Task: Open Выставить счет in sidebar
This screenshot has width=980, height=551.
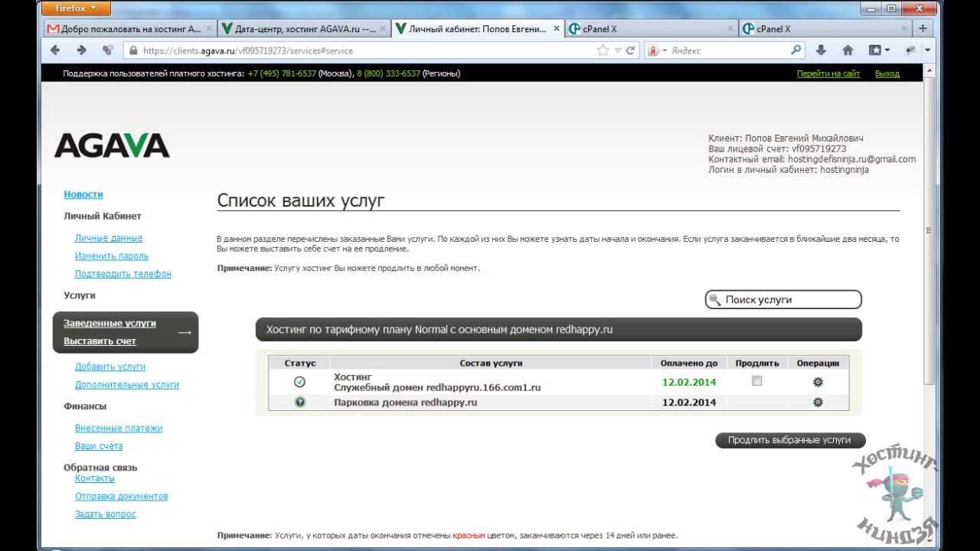Action: 100,341
